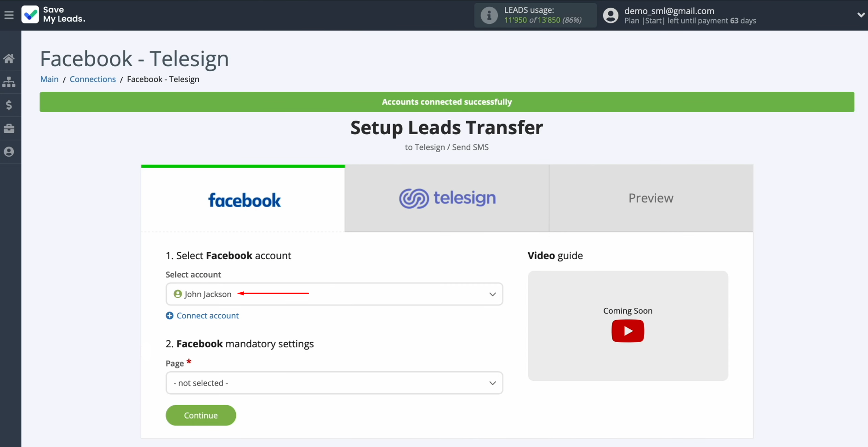Click the Plan Start payment info text
Viewport: 868px width, 447px height.
[x=690, y=21]
